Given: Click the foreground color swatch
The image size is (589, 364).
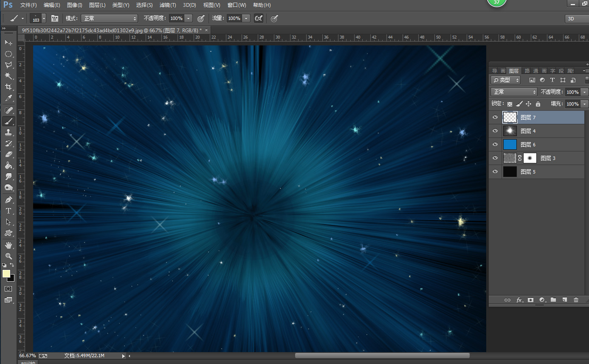Looking at the screenshot, I should coord(6,274).
